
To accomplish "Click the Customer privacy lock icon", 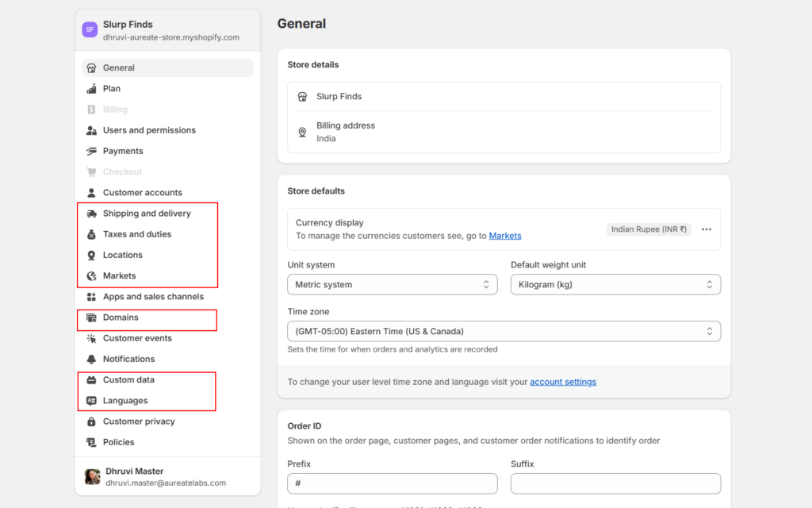I will (x=92, y=421).
